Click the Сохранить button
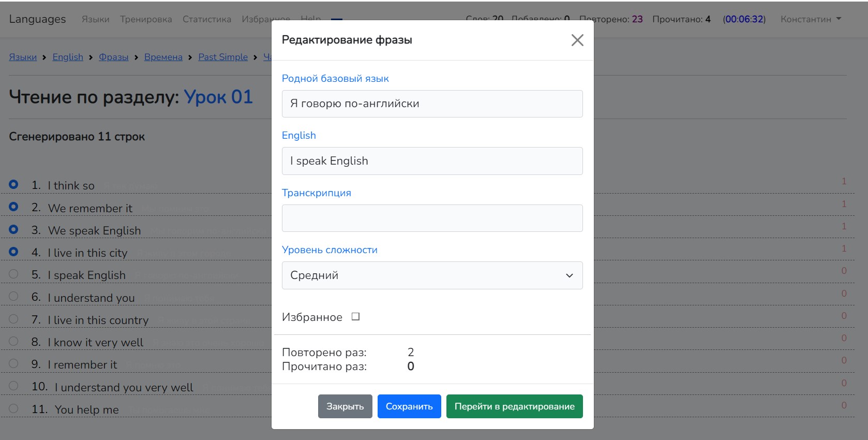Image resolution: width=868 pixels, height=440 pixels. pyautogui.click(x=409, y=406)
